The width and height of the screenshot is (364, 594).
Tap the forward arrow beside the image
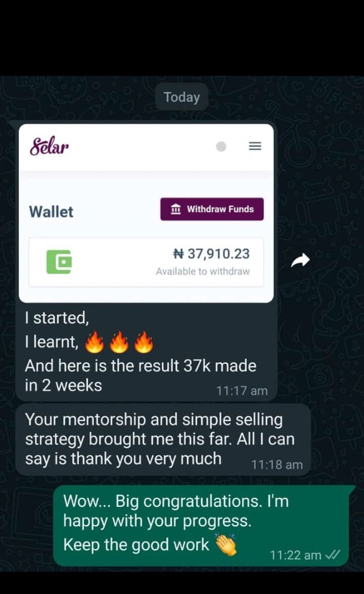pos(300,260)
